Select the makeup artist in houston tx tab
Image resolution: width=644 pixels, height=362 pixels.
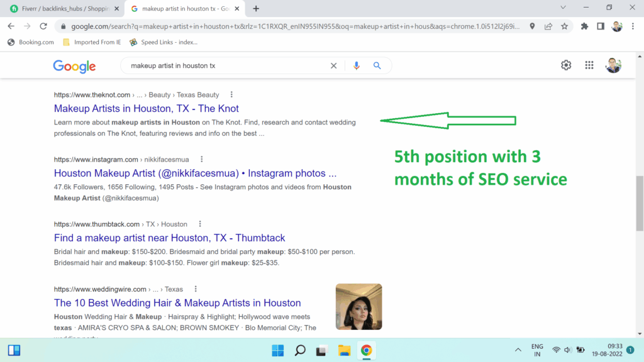(184, 9)
